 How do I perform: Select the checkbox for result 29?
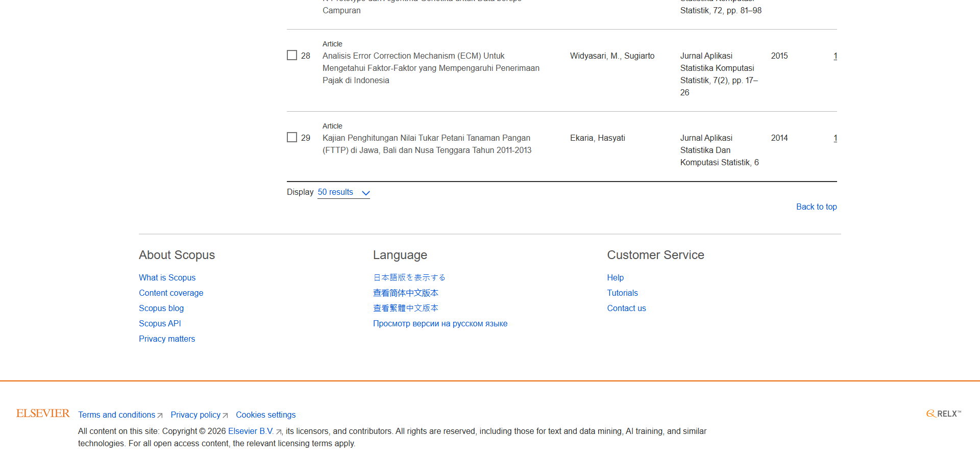(x=292, y=137)
